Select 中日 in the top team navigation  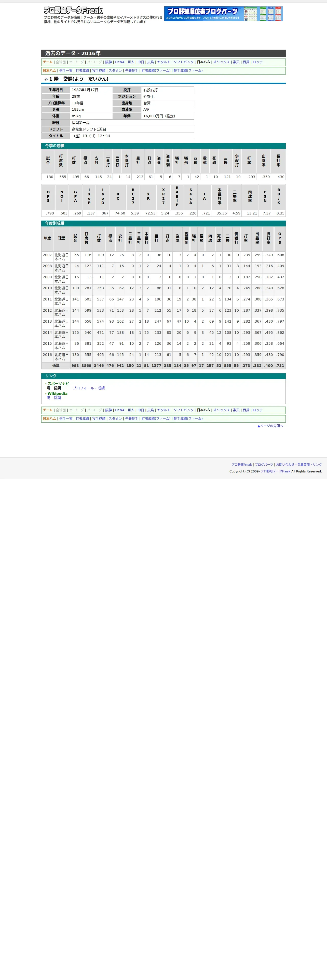pyautogui.click(x=141, y=62)
